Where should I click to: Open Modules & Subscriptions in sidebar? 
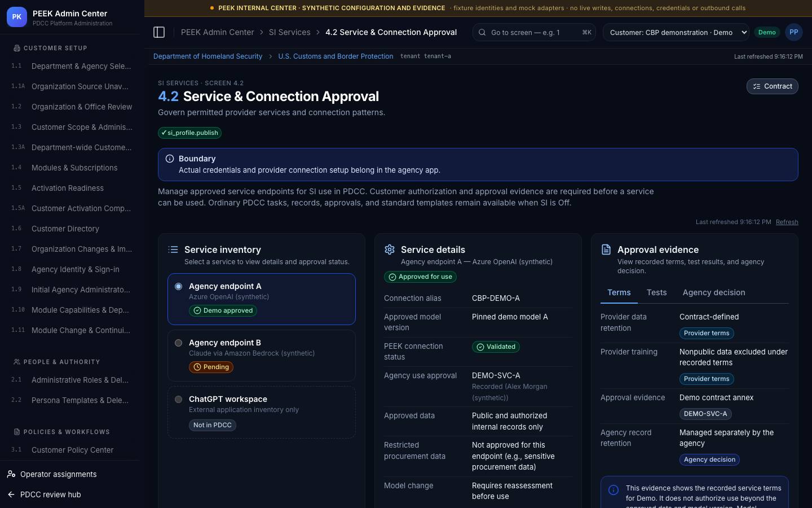[x=70, y=168]
